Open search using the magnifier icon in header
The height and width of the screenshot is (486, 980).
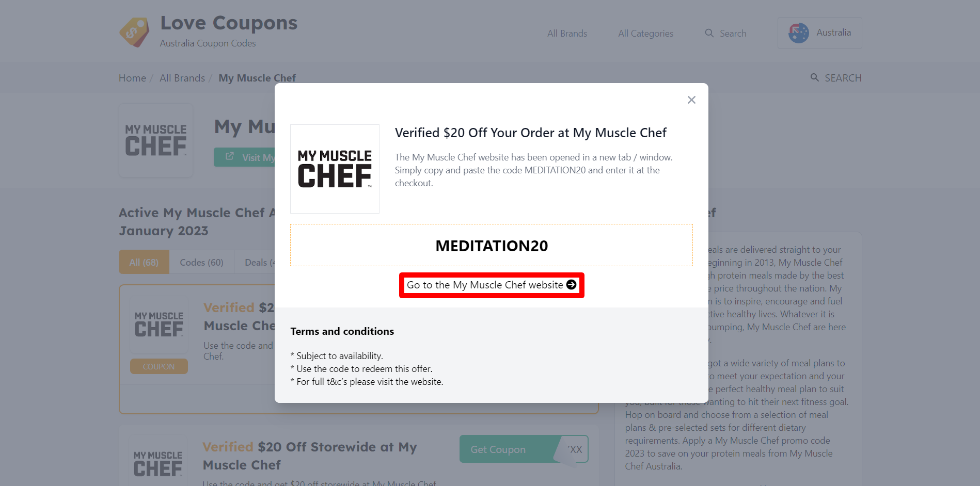709,33
